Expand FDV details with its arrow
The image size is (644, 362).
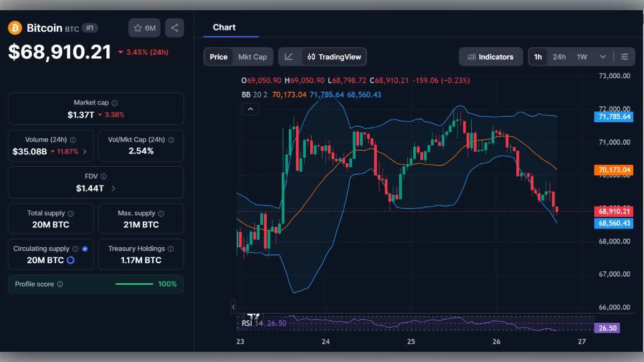(114, 188)
